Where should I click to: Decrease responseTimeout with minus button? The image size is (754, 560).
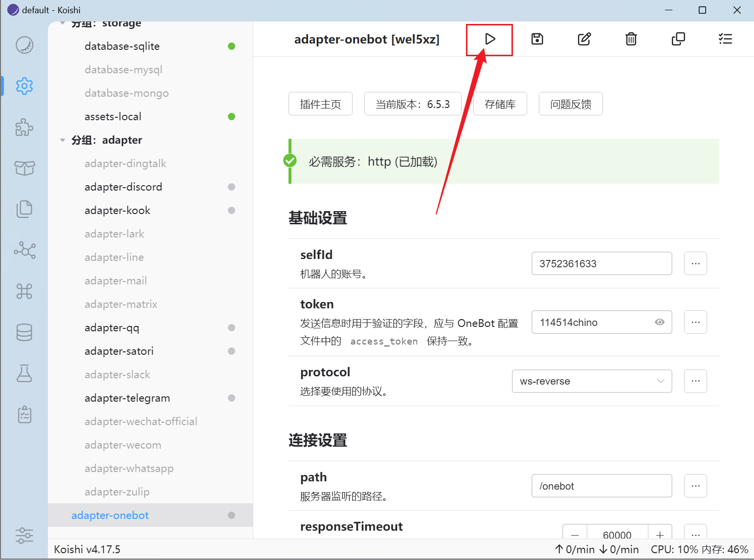tap(575, 533)
